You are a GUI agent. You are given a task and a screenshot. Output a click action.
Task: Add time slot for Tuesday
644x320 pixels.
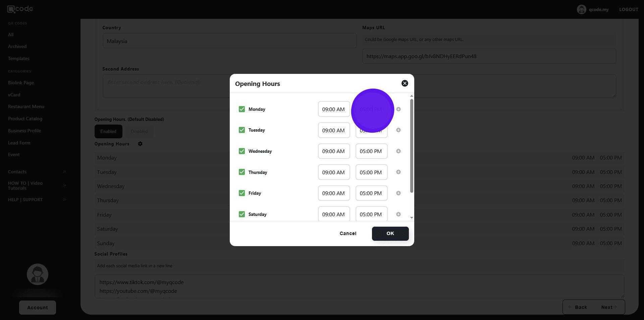pos(398,130)
